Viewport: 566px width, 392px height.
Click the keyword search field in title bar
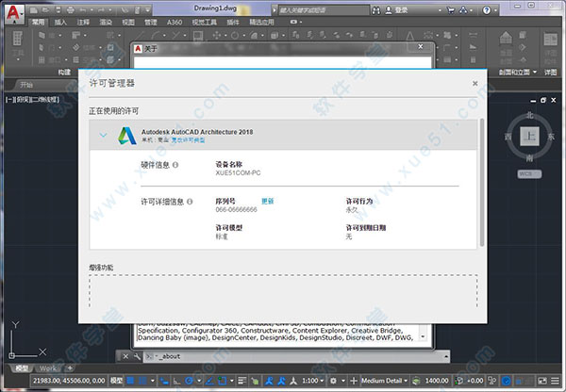point(325,10)
